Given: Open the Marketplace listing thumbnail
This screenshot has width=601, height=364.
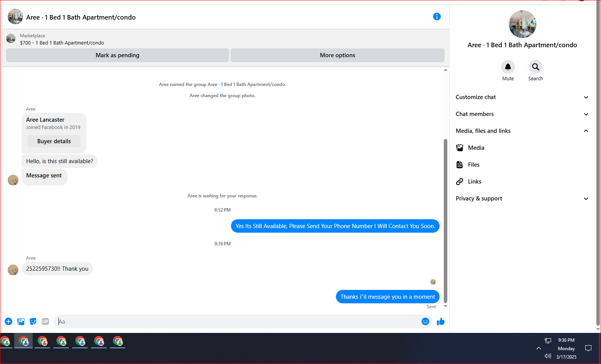Looking at the screenshot, I should (x=11, y=38).
